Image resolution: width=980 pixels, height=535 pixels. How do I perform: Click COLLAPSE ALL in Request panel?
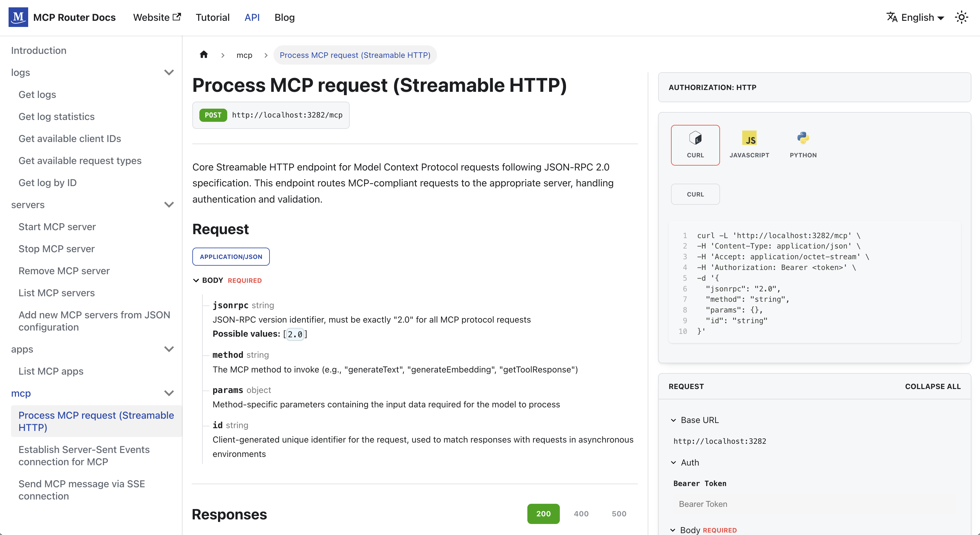click(x=933, y=387)
